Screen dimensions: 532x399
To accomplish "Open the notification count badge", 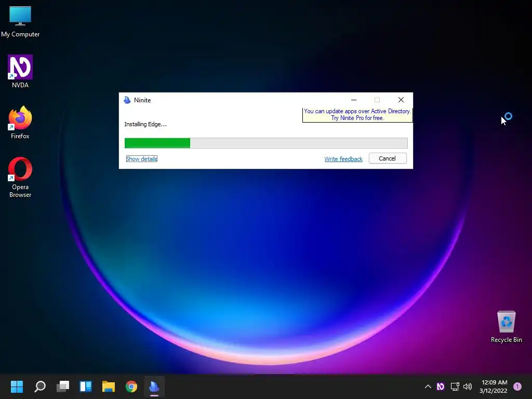I will (517, 386).
